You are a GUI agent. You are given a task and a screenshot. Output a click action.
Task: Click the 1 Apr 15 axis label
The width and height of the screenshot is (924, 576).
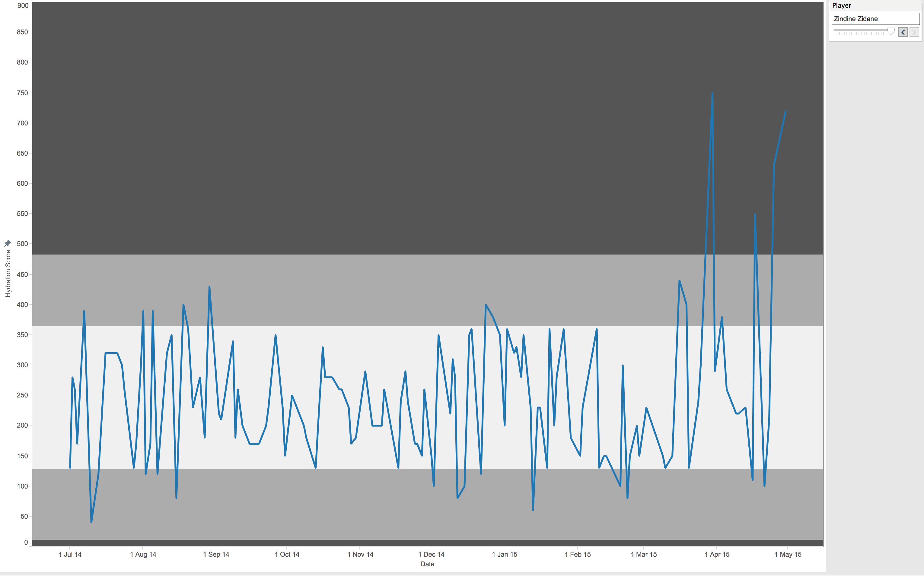(717, 554)
